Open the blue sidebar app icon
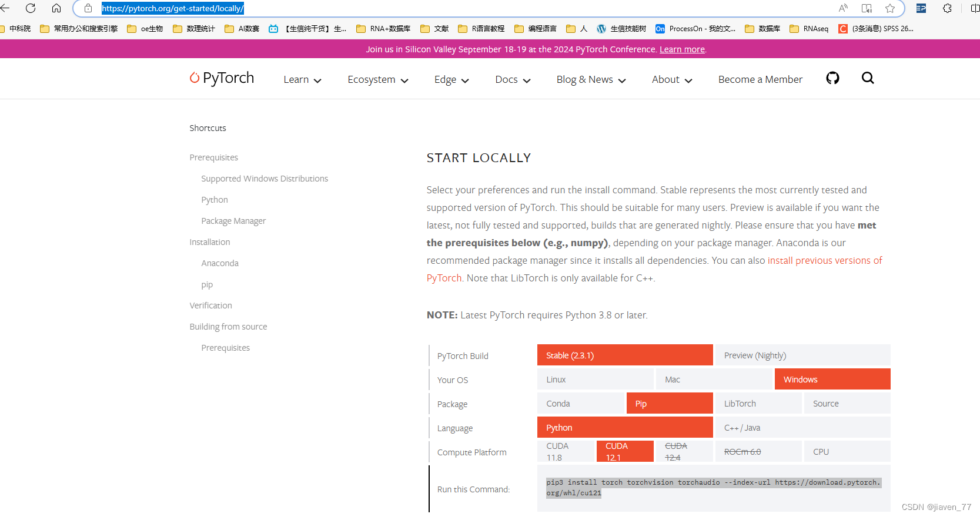Screen dimensions: 980x517 pyautogui.click(x=921, y=8)
